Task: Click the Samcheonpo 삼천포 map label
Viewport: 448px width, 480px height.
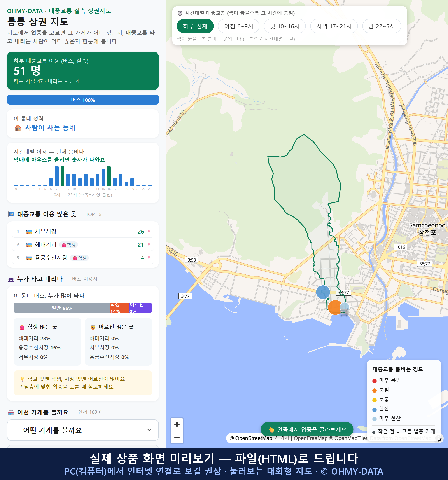Action: click(427, 229)
